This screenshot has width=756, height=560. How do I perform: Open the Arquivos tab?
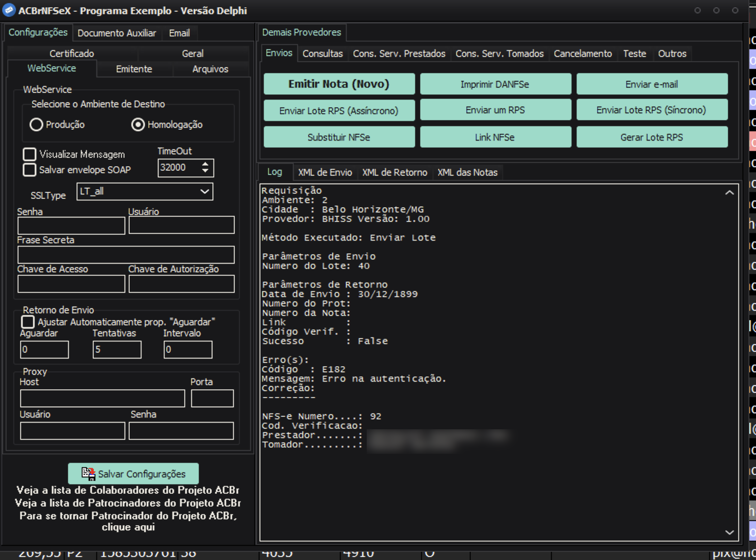click(x=210, y=69)
